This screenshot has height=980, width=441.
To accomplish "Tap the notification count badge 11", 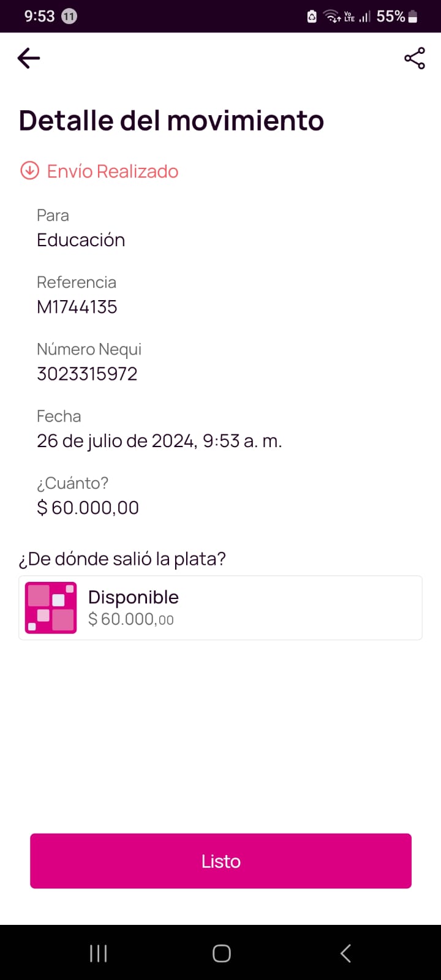I will tap(69, 17).
